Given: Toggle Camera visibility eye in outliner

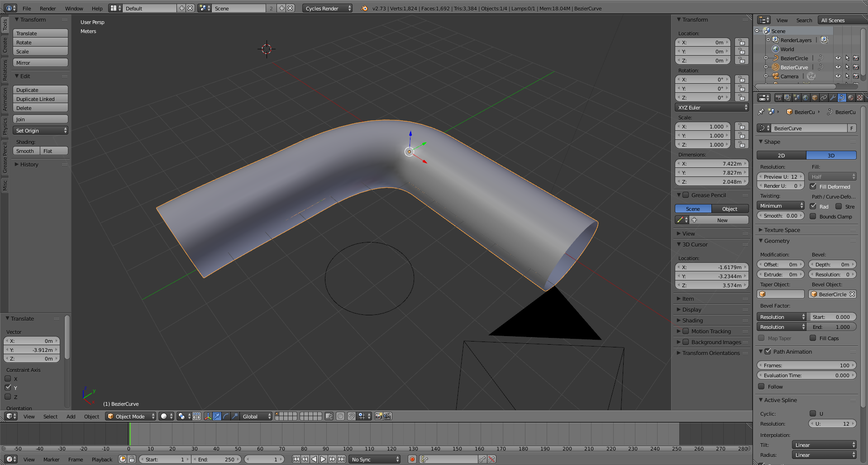Looking at the screenshot, I should click(x=838, y=76).
